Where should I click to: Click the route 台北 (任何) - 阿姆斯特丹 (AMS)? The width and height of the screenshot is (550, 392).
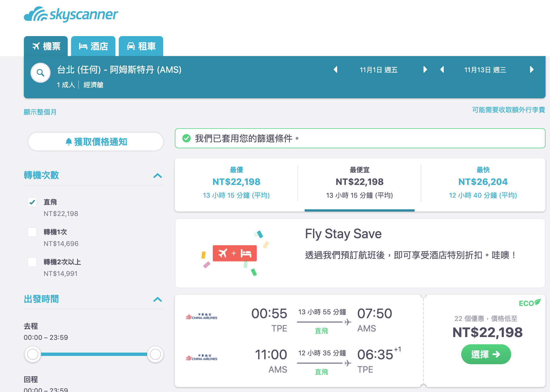click(x=119, y=69)
